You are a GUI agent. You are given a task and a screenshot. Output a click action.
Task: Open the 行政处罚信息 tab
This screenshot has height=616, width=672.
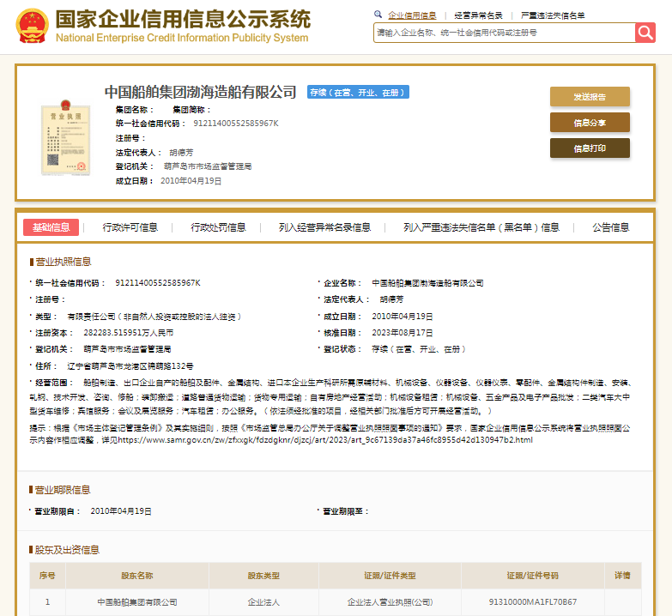pyautogui.click(x=218, y=227)
